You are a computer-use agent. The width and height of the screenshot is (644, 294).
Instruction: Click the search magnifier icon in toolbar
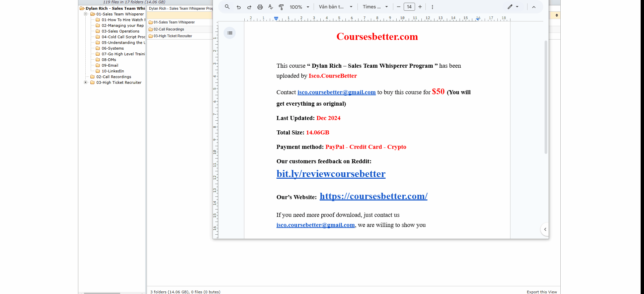[x=227, y=7]
